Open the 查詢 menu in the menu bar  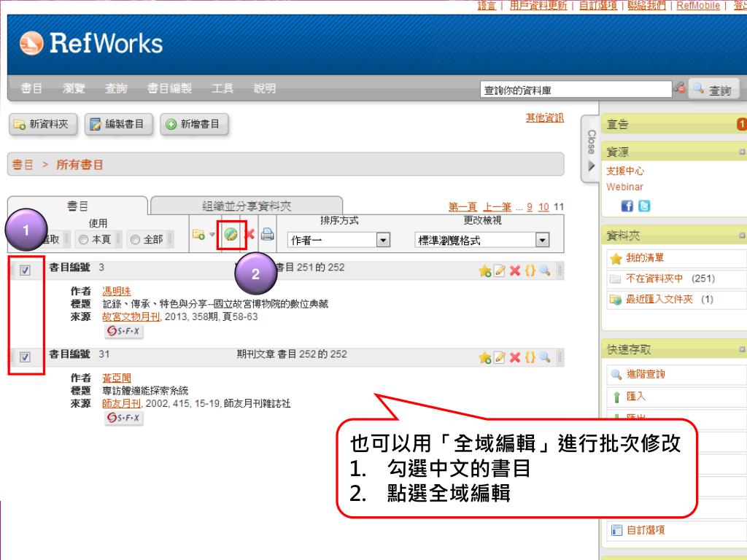click(x=116, y=88)
